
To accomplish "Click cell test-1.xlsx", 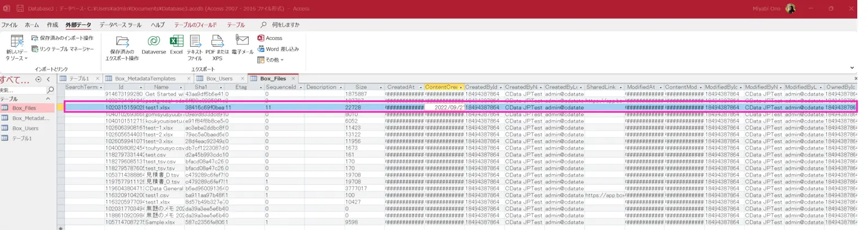I will [x=165, y=128].
